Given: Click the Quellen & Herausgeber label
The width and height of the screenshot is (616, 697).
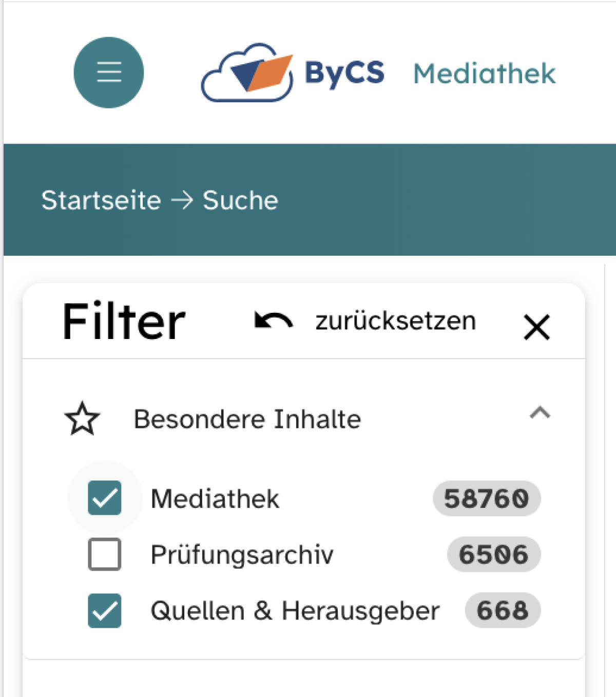Looking at the screenshot, I should click(x=295, y=611).
